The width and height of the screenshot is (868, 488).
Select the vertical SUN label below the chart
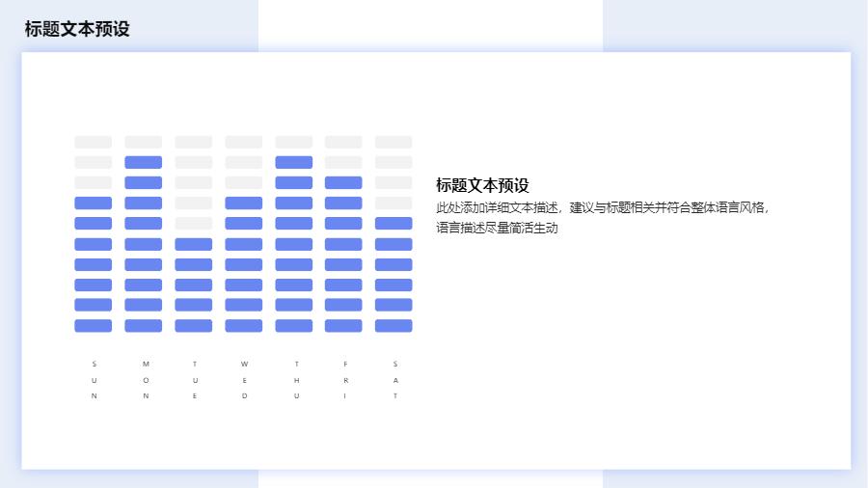coord(94,380)
